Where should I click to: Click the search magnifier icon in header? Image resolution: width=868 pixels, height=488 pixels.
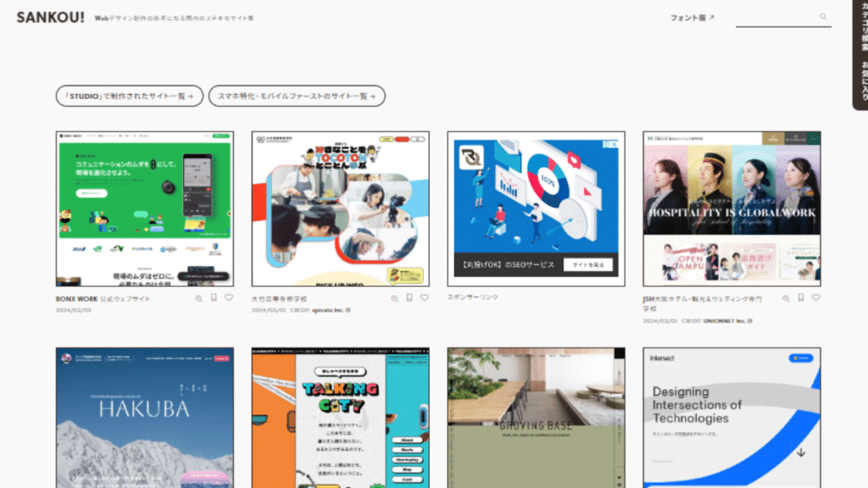click(822, 17)
